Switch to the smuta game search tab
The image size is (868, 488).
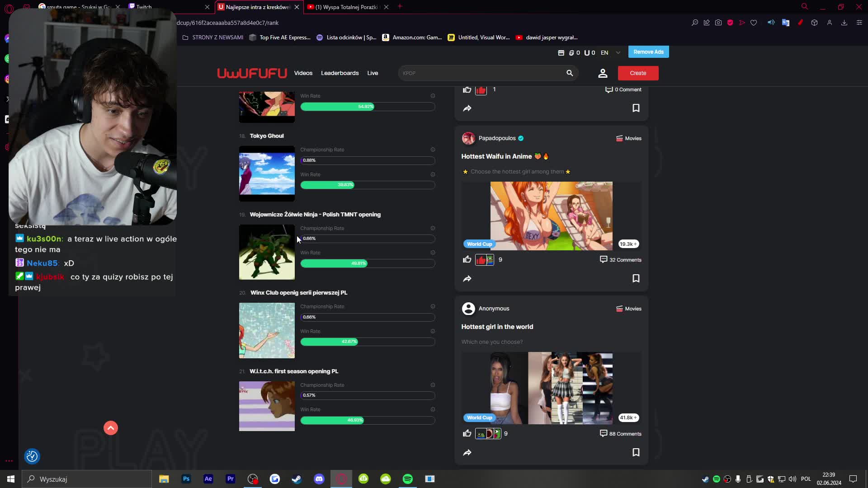79,7
